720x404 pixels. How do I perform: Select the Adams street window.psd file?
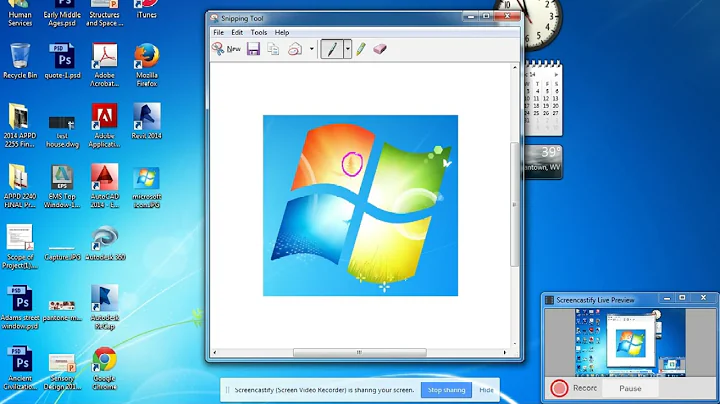pos(21,307)
